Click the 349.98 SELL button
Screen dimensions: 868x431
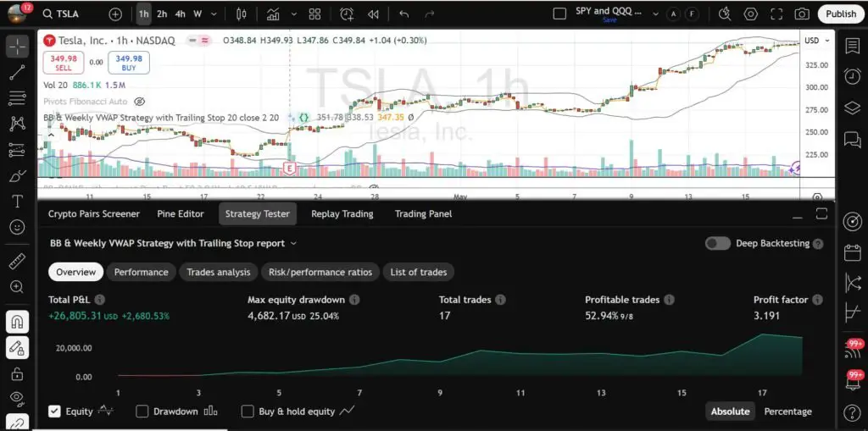point(64,63)
